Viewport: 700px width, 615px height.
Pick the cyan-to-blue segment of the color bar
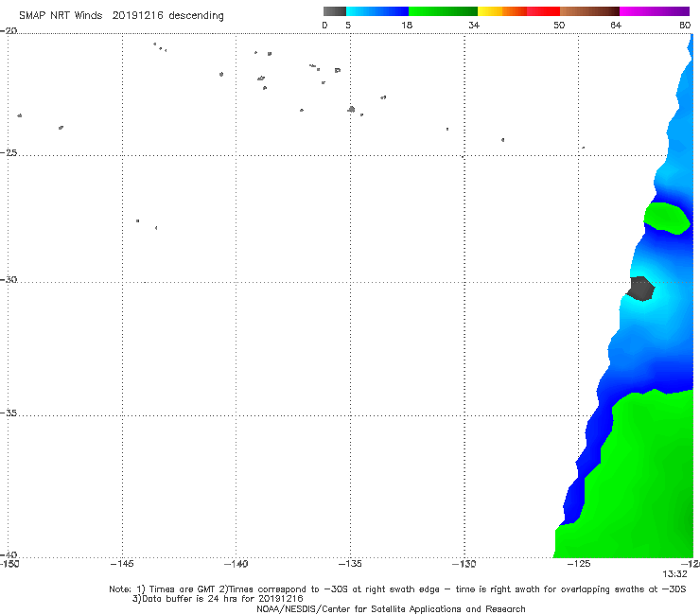coord(377,11)
